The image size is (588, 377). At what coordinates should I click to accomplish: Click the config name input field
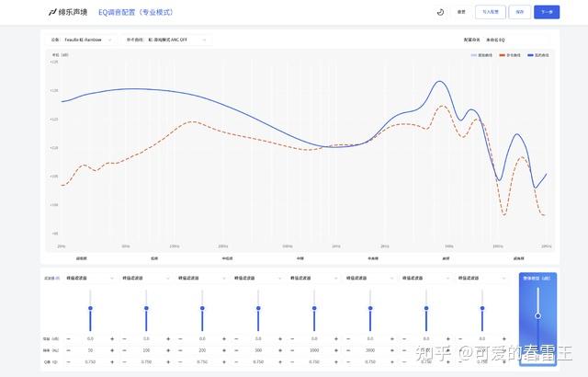[517, 40]
